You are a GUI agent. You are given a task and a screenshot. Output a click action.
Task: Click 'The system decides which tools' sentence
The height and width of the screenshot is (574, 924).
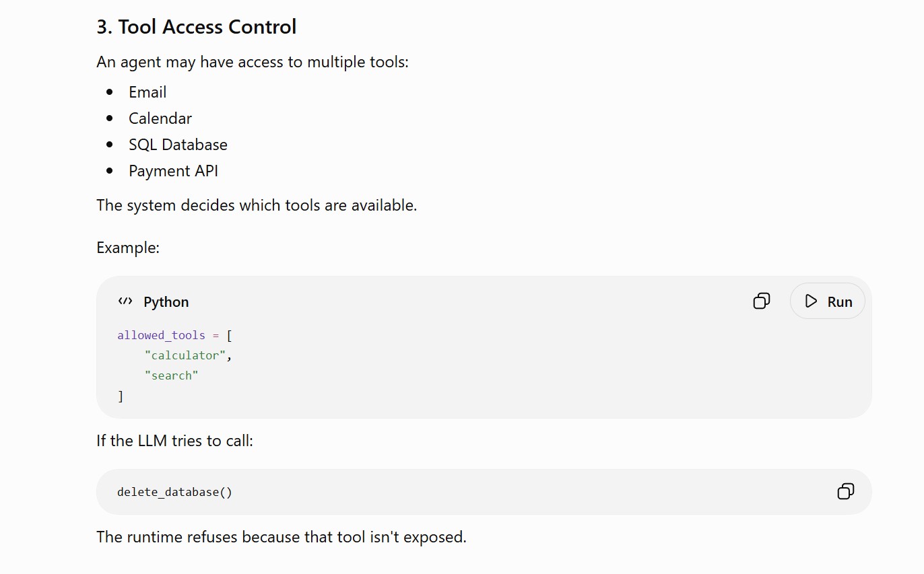point(257,205)
